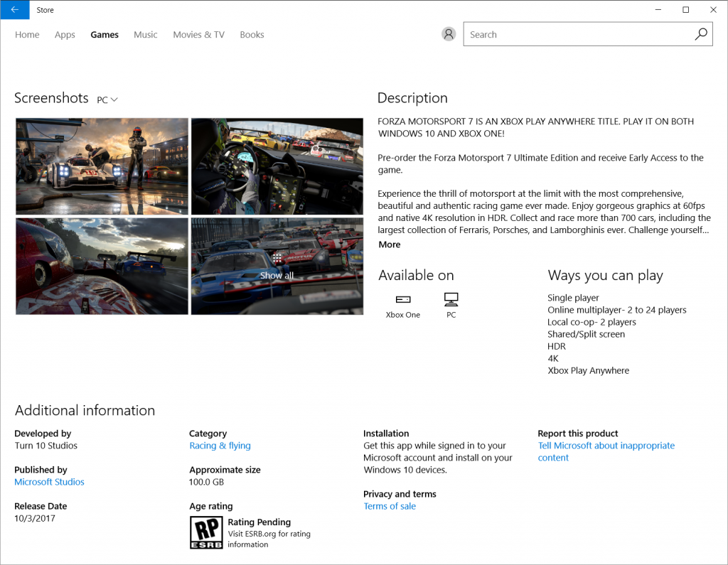Select the Xbox One console icon
Screen dimensions: 728x565
[403, 299]
